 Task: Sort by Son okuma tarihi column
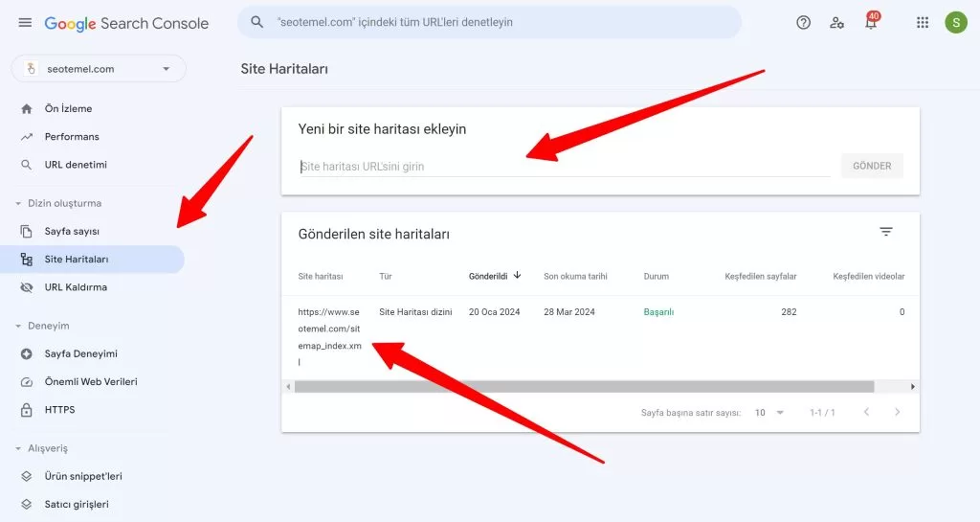pos(575,276)
